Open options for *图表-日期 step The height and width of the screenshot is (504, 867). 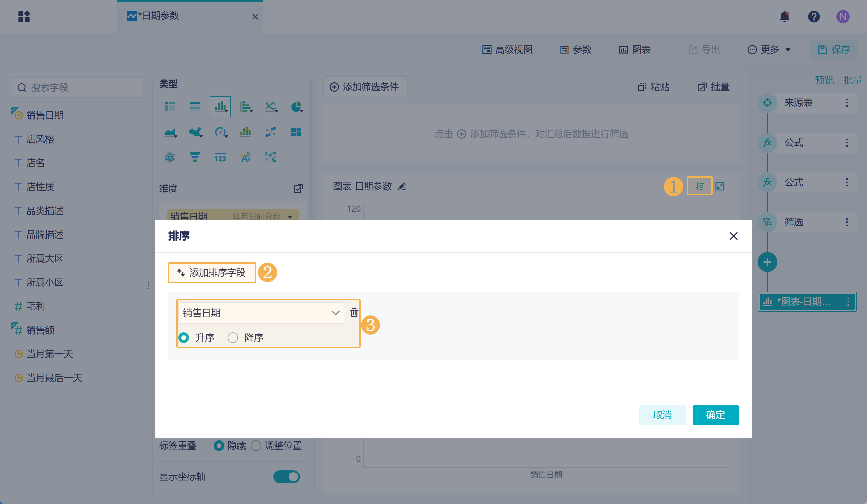click(848, 302)
